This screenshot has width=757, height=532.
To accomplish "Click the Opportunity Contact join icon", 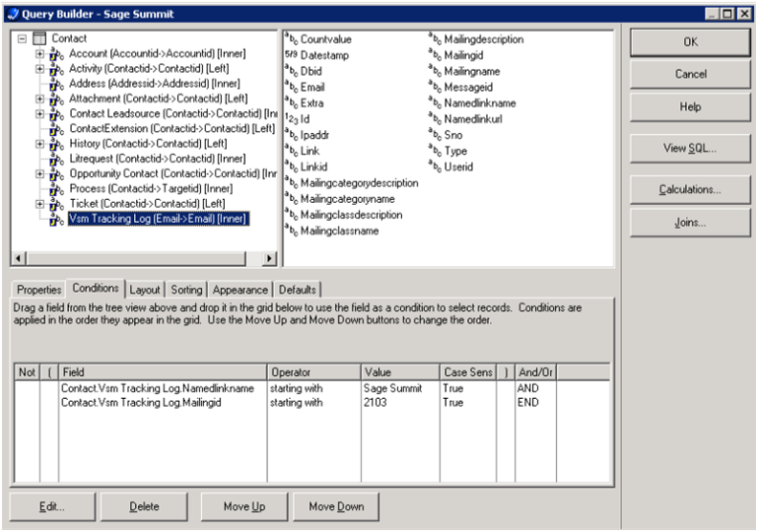I will pyautogui.click(x=56, y=173).
